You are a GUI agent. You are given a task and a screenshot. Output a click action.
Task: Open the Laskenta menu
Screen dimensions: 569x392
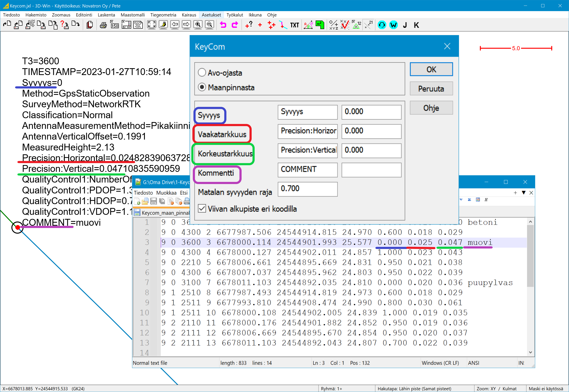(x=106, y=15)
